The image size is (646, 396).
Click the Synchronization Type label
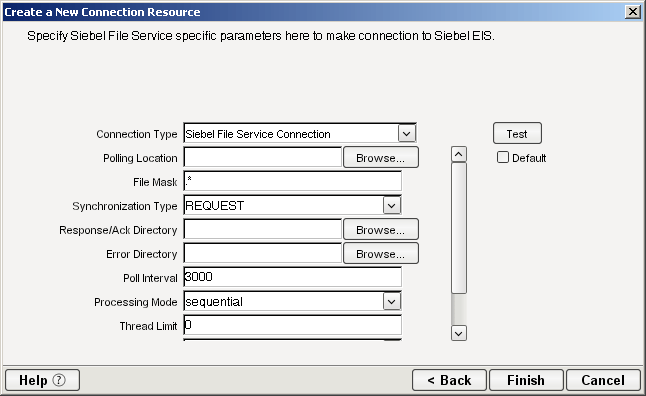(x=125, y=206)
